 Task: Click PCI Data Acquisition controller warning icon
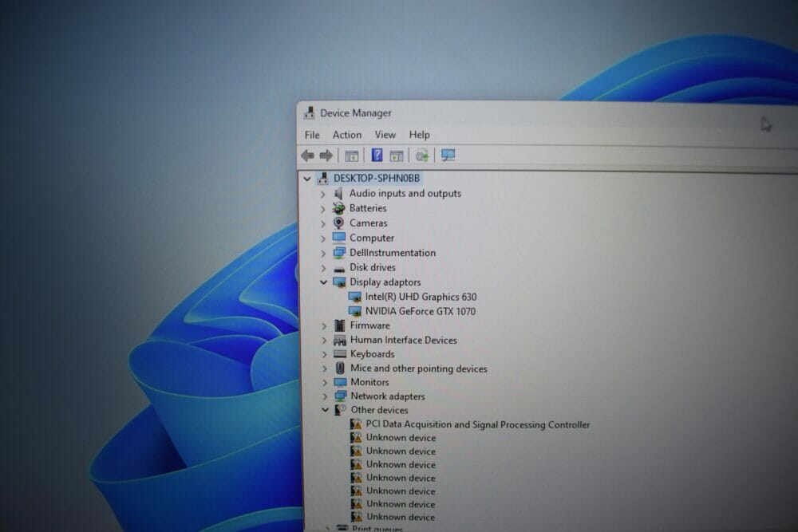point(356,424)
